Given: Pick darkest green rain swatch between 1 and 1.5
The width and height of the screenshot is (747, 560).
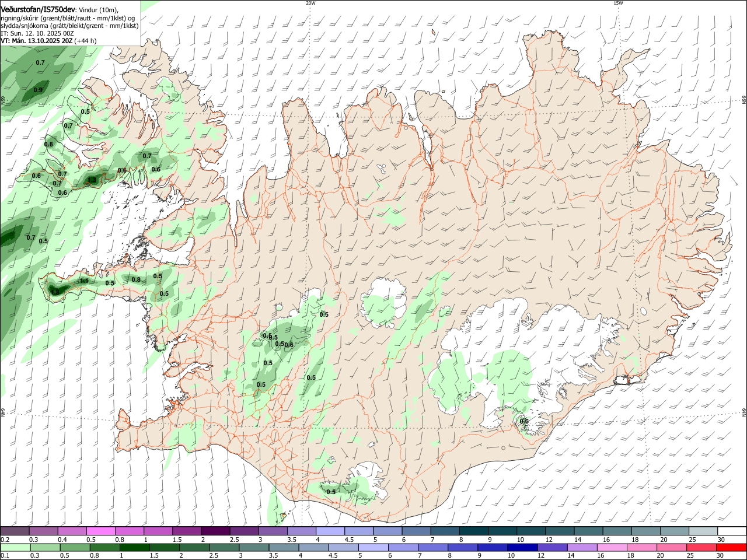Looking at the screenshot, I should click(x=134, y=547).
